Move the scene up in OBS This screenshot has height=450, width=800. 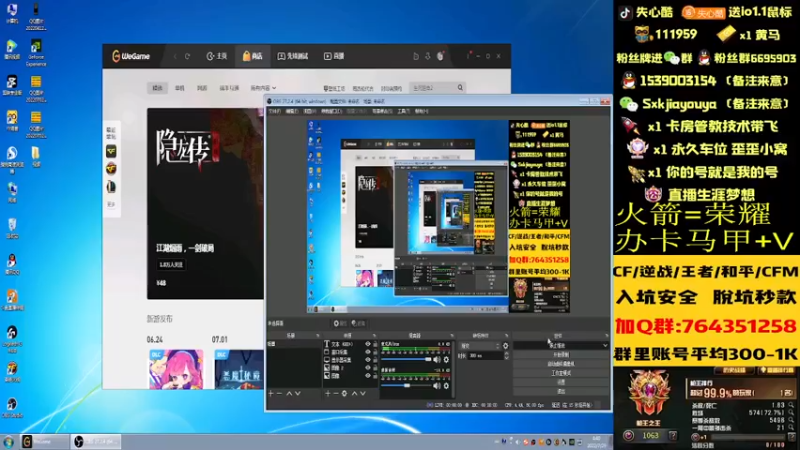(289, 393)
